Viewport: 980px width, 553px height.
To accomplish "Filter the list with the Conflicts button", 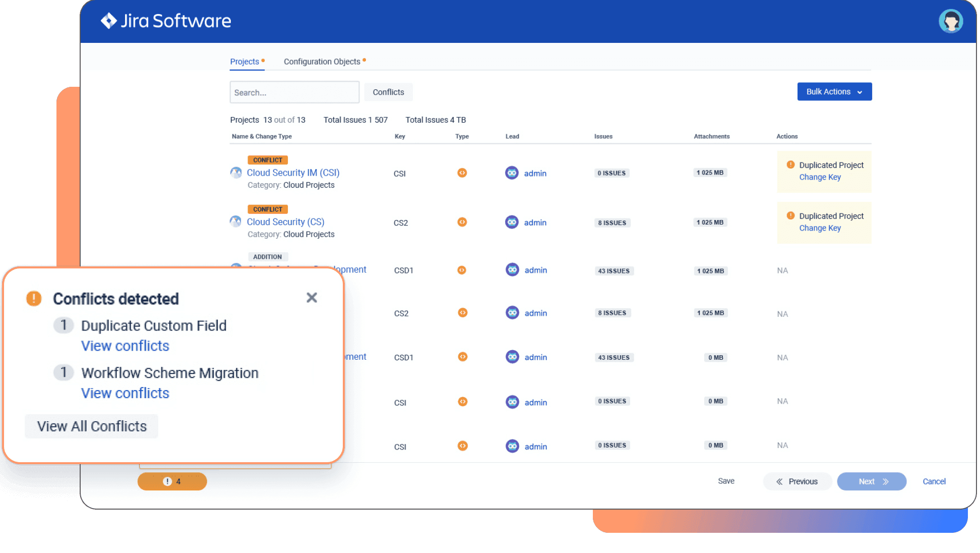I will [x=388, y=92].
